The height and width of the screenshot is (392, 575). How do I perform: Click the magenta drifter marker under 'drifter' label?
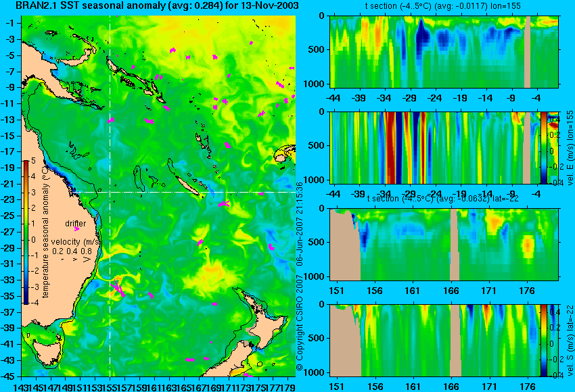point(76,229)
